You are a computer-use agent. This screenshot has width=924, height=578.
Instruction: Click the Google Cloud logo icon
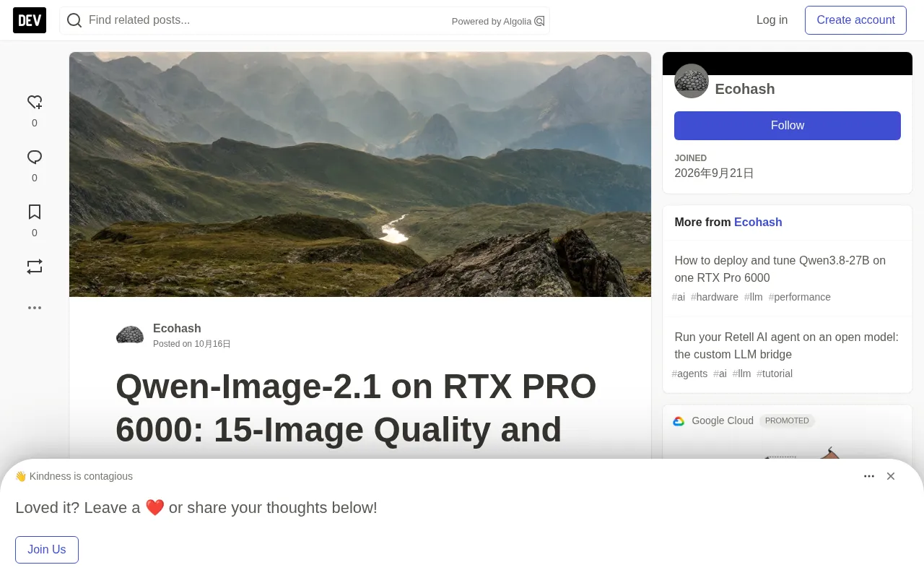679,421
